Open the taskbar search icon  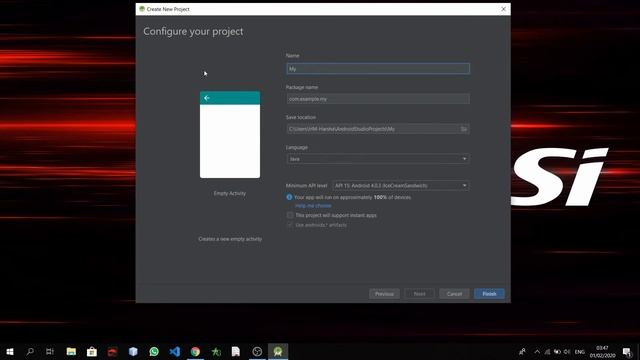[x=30, y=351]
